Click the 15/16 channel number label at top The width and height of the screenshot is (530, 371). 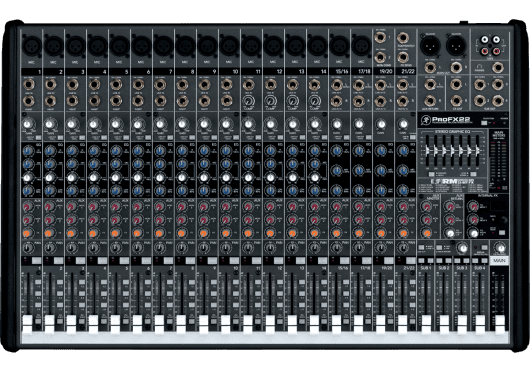click(341, 71)
